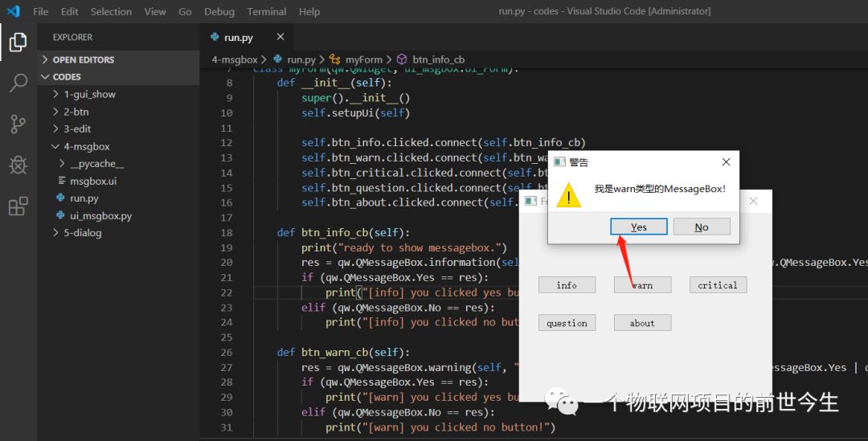The width and height of the screenshot is (868, 441).
Task: Open the Search view in activity bar
Action: pyautogui.click(x=18, y=83)
